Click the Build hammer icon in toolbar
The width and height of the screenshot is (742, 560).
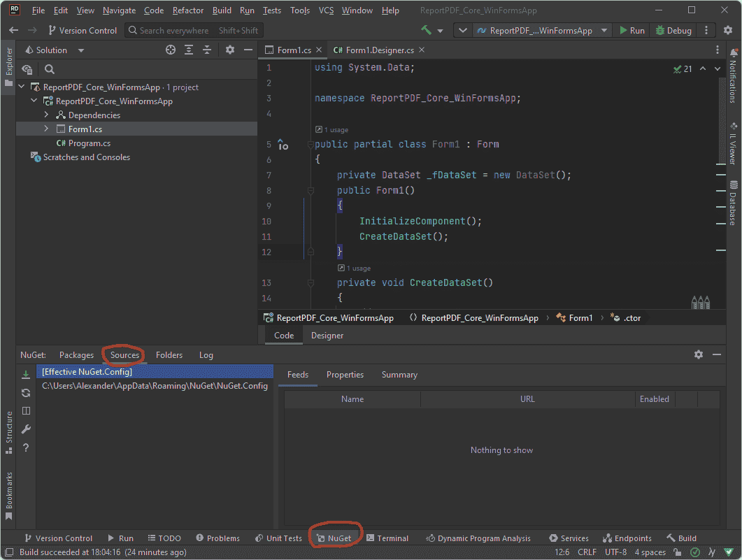[426, 30]
